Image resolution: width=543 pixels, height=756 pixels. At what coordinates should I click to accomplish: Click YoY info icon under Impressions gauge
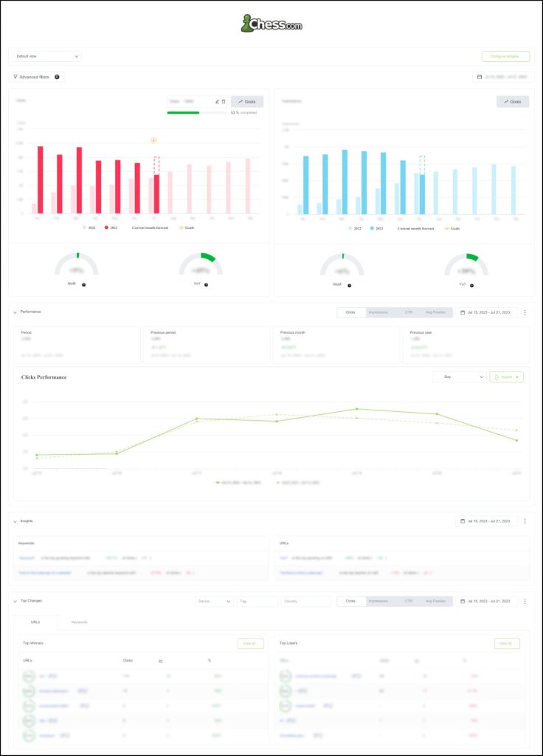[471, 286]
